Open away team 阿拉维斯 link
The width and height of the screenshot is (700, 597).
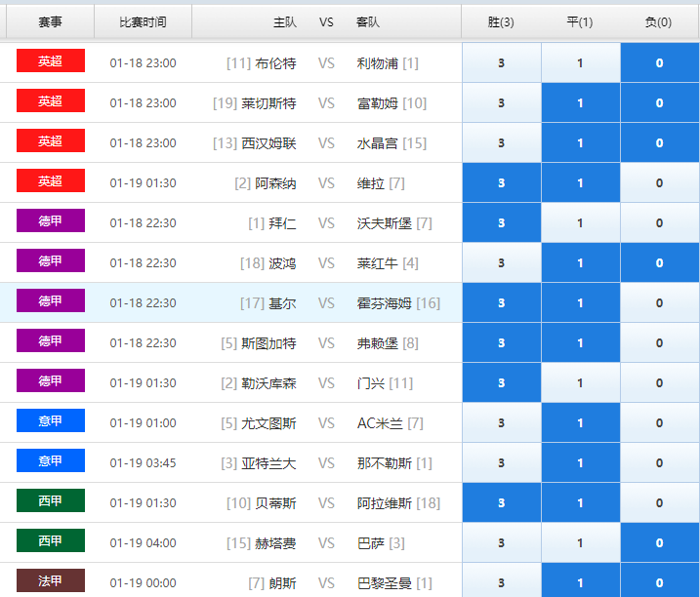click(385, 503)
